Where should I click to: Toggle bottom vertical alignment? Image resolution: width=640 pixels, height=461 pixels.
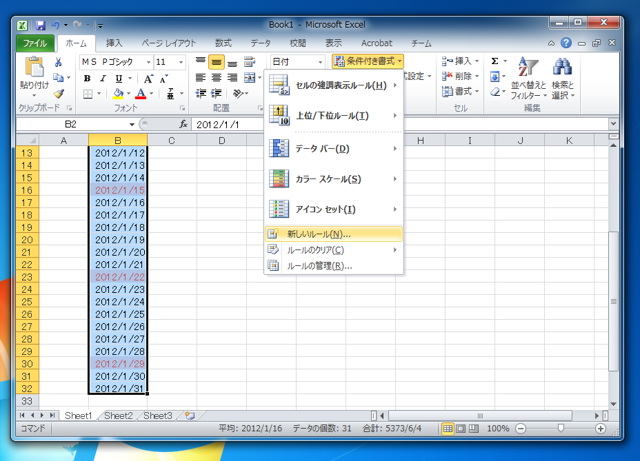[x=232, y=62]
